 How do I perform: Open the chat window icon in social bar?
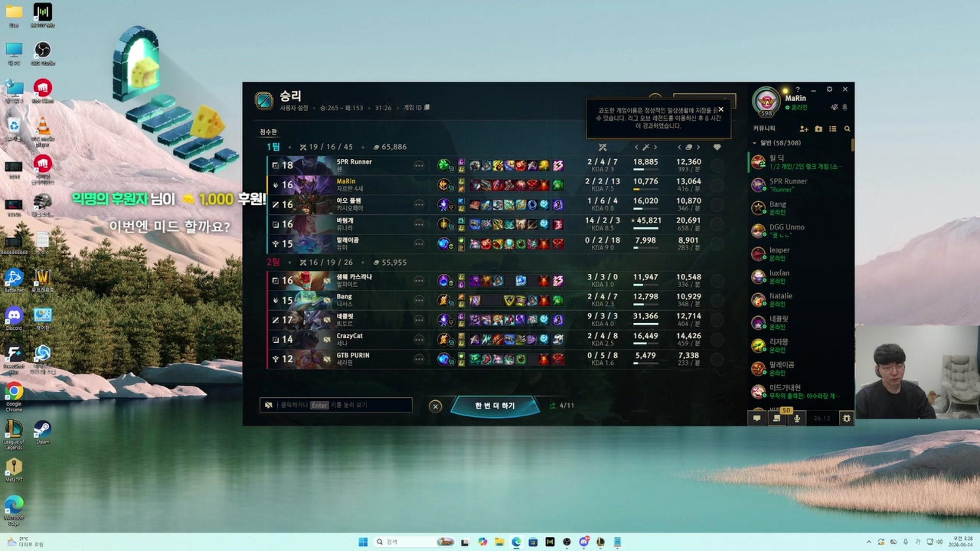[757, 418]
